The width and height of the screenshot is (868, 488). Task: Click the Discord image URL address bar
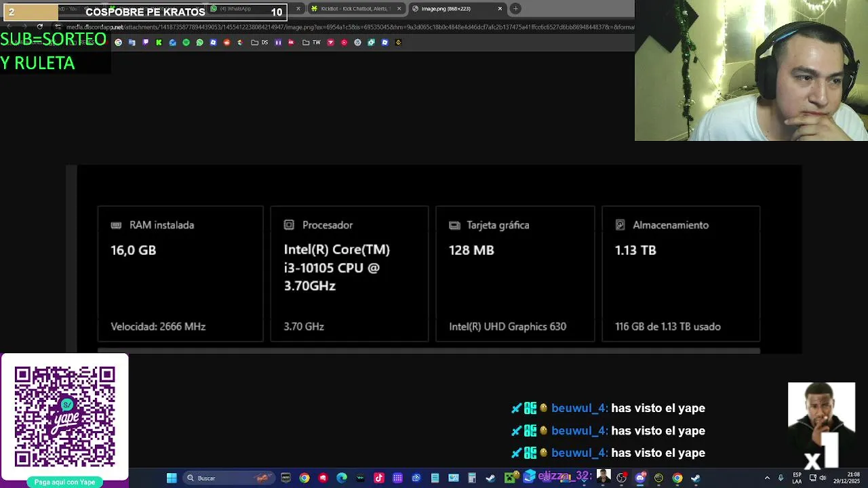click(349, 27)
